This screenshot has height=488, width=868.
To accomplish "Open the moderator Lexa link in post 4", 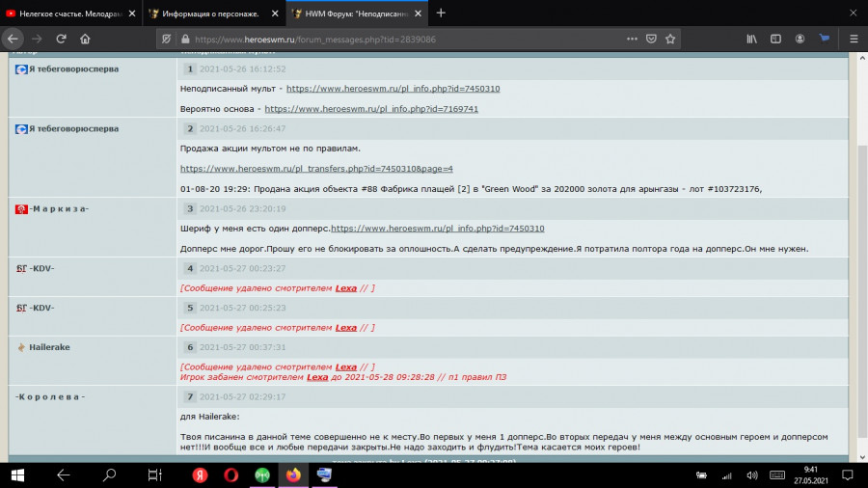I will click(345, 288).
